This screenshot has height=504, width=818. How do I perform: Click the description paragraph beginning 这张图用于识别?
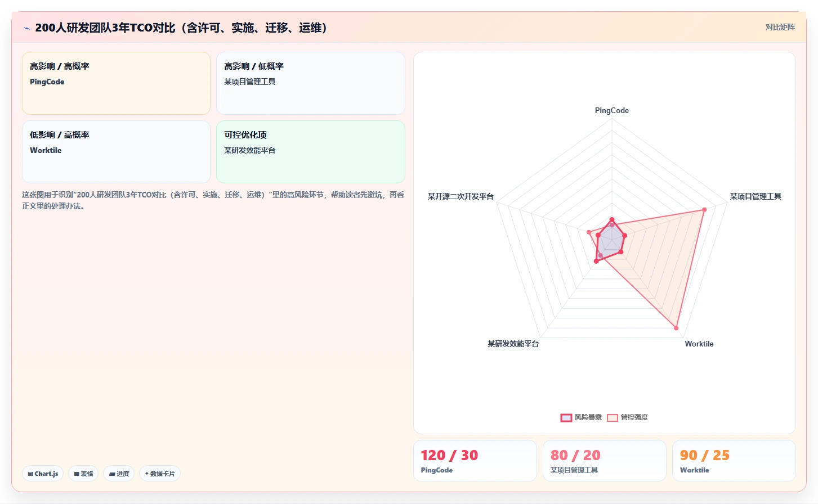pyautogui.click(x=213, y=200)
